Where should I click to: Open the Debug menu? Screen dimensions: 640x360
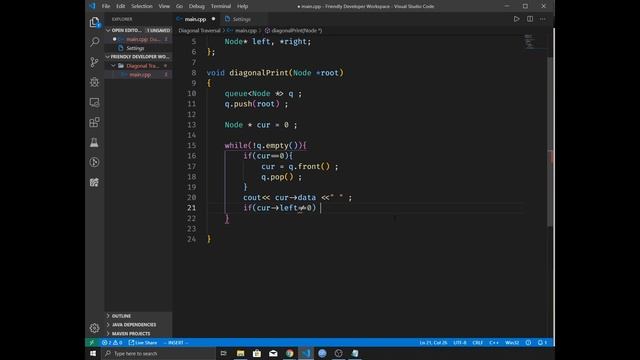click(x=197, y=6)
